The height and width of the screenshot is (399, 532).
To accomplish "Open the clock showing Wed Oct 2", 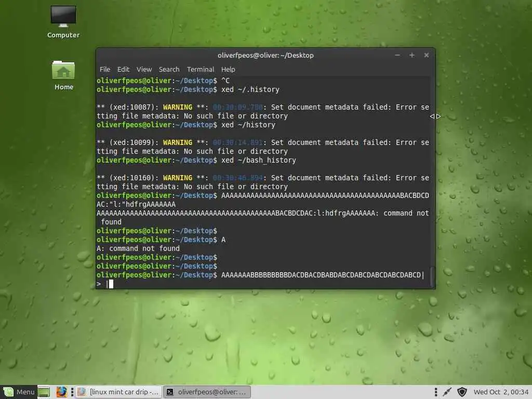I will pyautogui.click(x=501, y=392).
